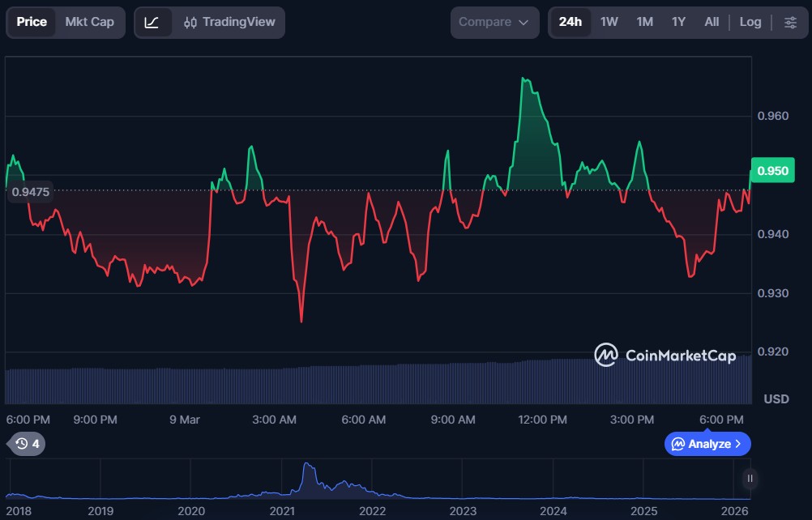Expand the Analyze button chevron

click(x=737, y=444)
